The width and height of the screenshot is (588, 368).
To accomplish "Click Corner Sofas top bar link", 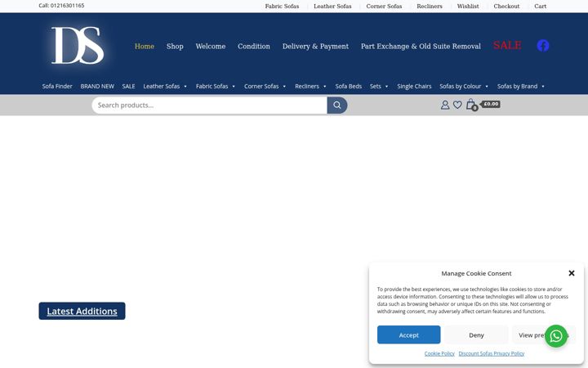I will (384, 6).
